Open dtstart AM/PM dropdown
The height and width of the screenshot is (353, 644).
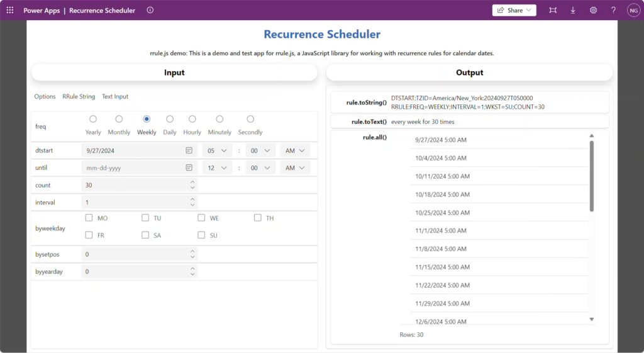coord(295,151)
